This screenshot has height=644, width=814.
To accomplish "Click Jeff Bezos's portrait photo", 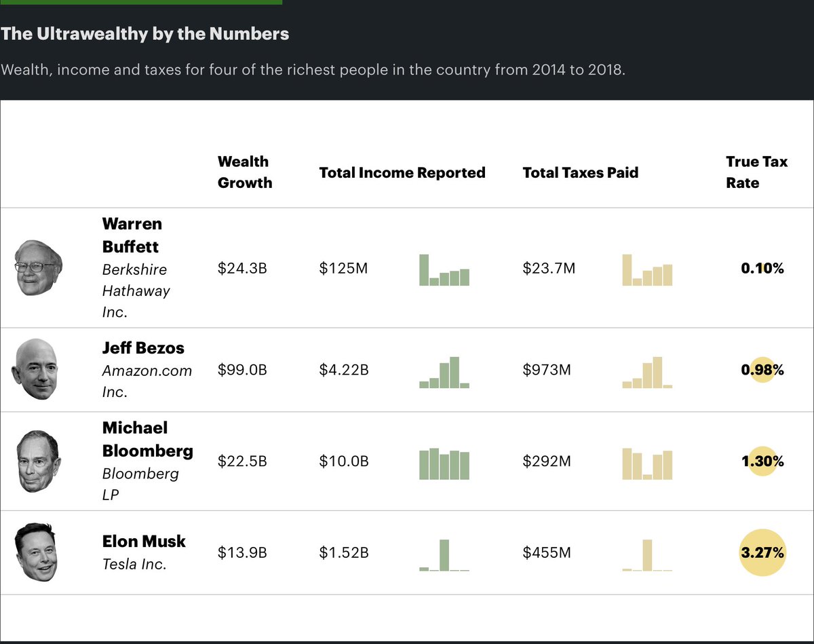I will tap(35, 369).
